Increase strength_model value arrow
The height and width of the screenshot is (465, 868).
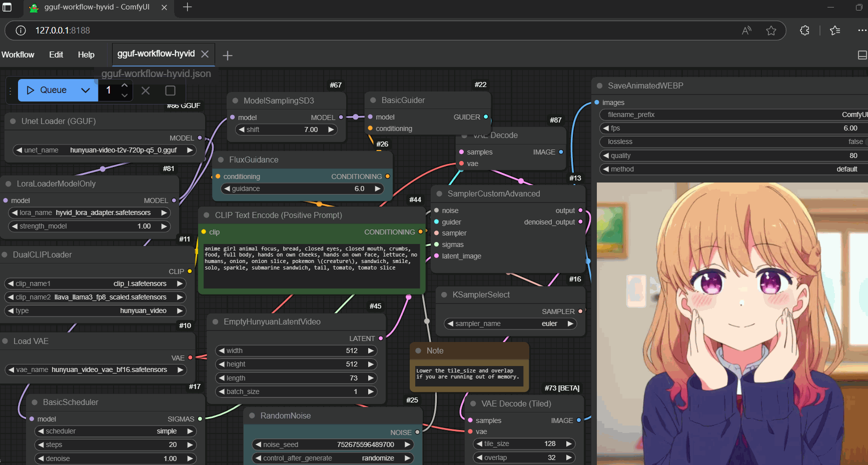click(x=164, y=226)
